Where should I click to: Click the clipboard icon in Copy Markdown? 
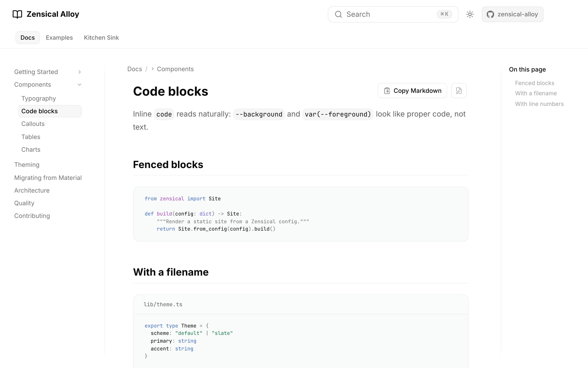[387, 91]
